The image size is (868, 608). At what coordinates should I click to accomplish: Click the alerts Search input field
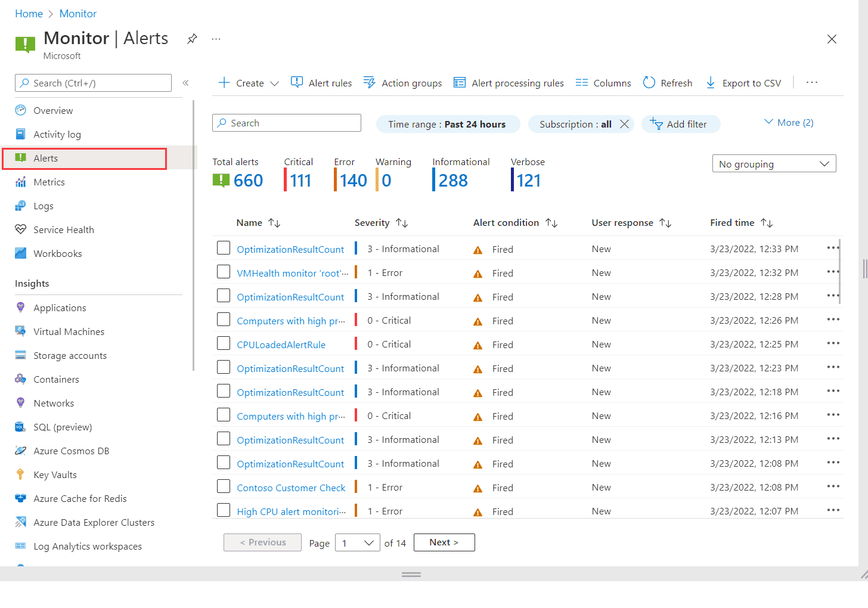[287, 123]
